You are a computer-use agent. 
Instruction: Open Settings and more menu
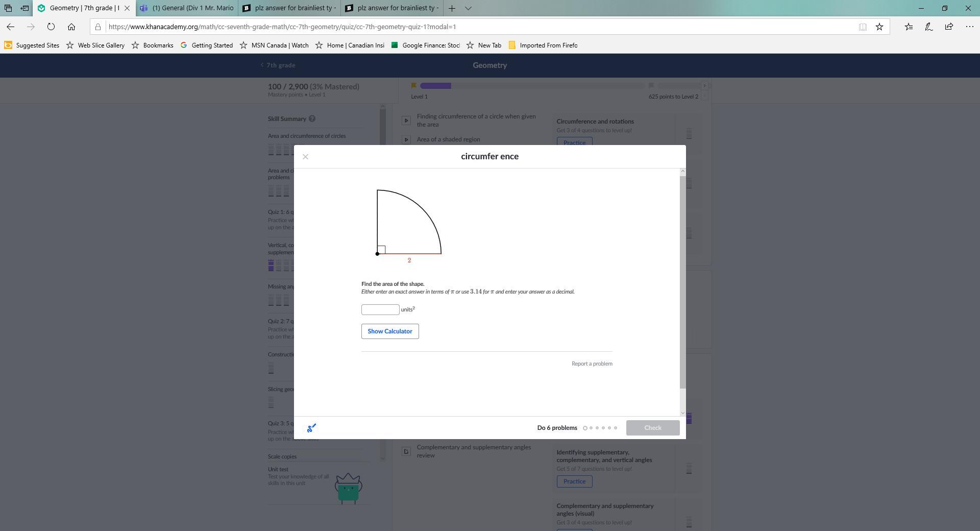(x=969, y=27)
